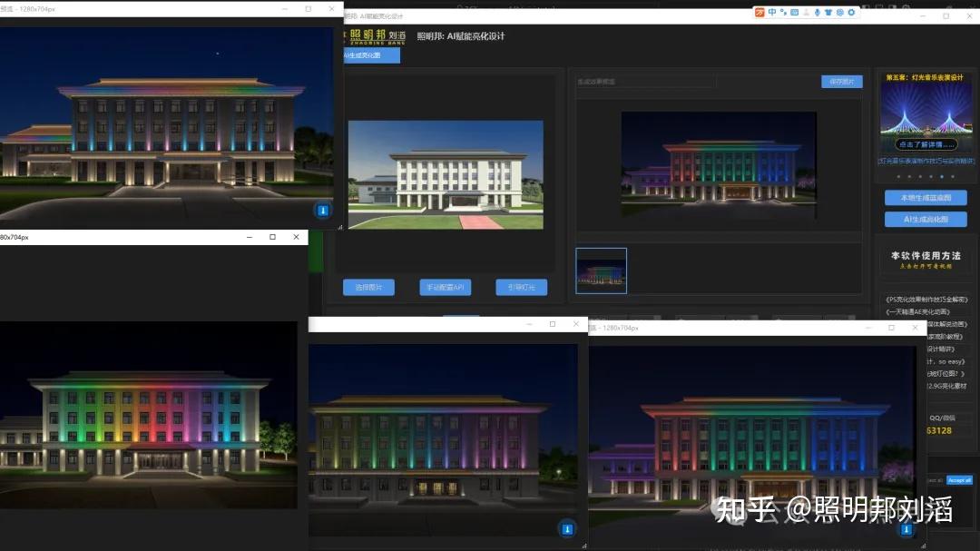Click the 生成效果描述 text field

click(x=645, y=82)
